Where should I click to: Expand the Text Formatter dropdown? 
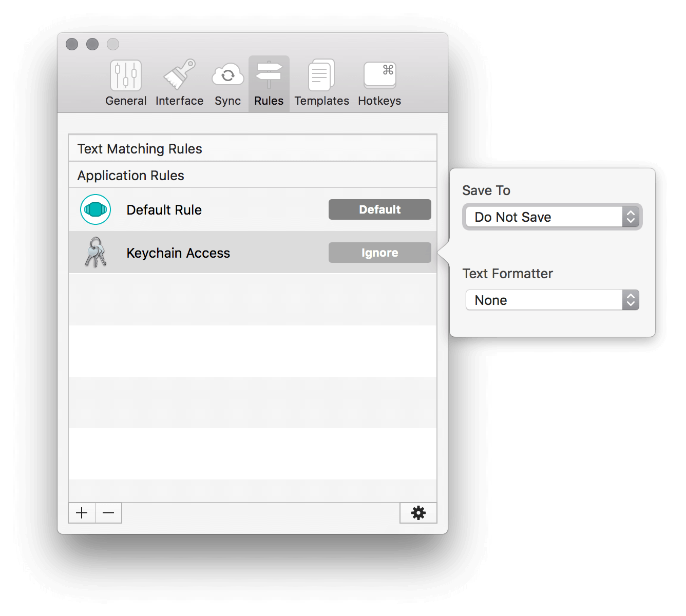click(552, 300)
